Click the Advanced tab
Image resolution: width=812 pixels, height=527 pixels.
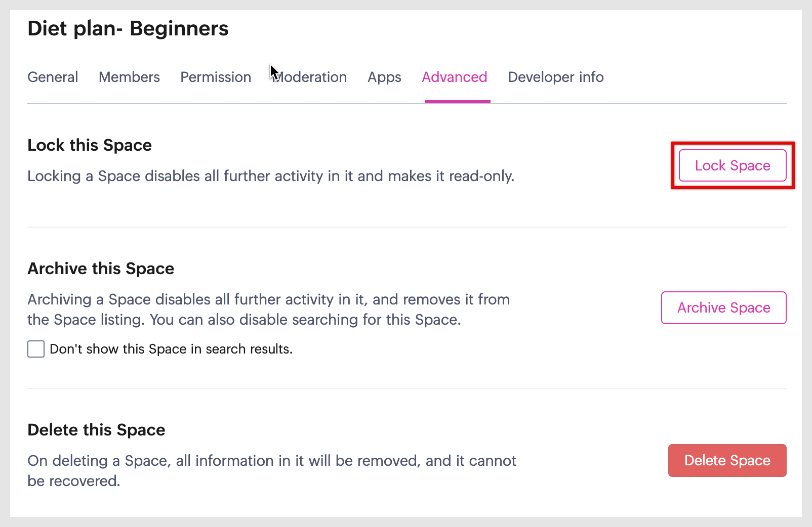point(454,77)
